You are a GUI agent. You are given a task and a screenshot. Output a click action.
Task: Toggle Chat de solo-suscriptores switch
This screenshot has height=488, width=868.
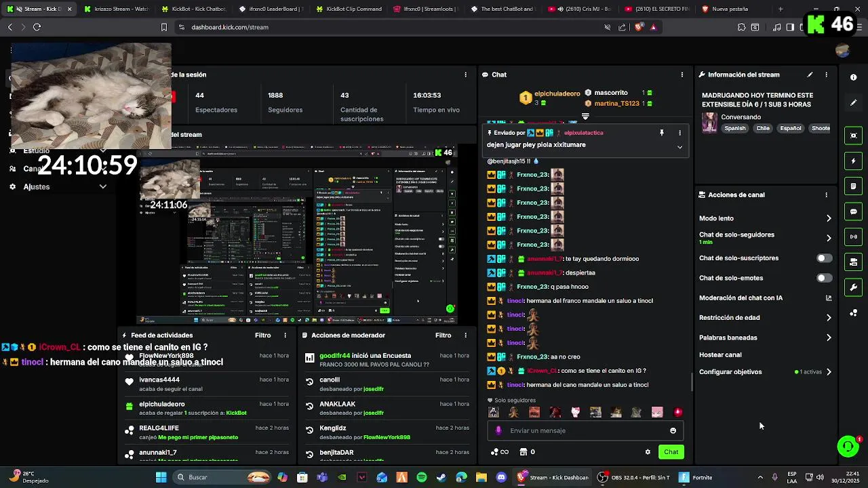[824, 258]
